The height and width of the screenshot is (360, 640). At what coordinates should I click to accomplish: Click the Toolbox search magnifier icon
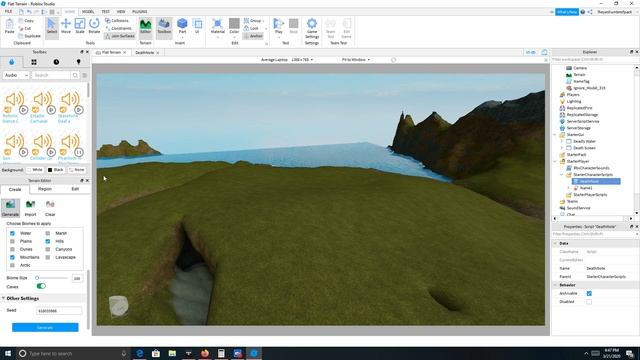[x=75, y=75]
